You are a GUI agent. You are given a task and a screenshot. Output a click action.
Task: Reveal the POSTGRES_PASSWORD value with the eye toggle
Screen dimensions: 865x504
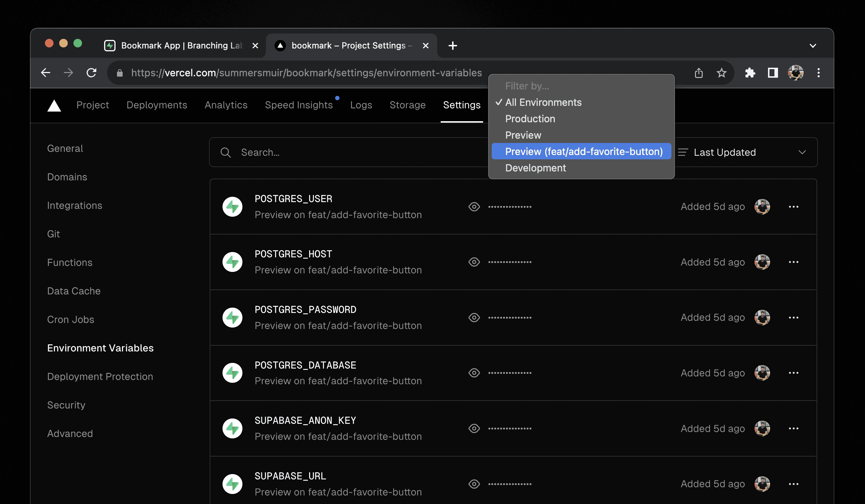[x=474, y=317]
